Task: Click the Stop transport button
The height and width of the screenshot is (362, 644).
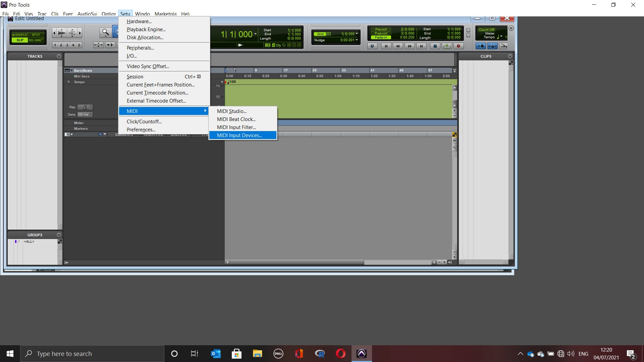Action: coord(435,46)
